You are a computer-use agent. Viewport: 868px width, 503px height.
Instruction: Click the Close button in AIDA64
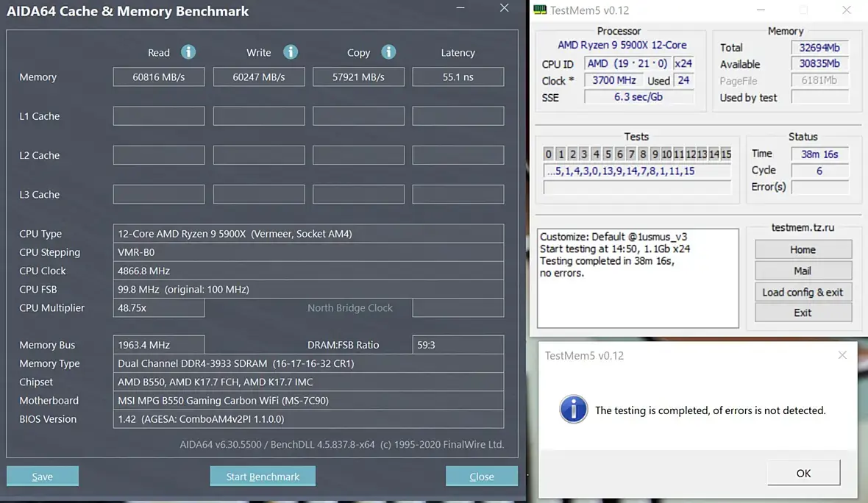click(482, 476)
